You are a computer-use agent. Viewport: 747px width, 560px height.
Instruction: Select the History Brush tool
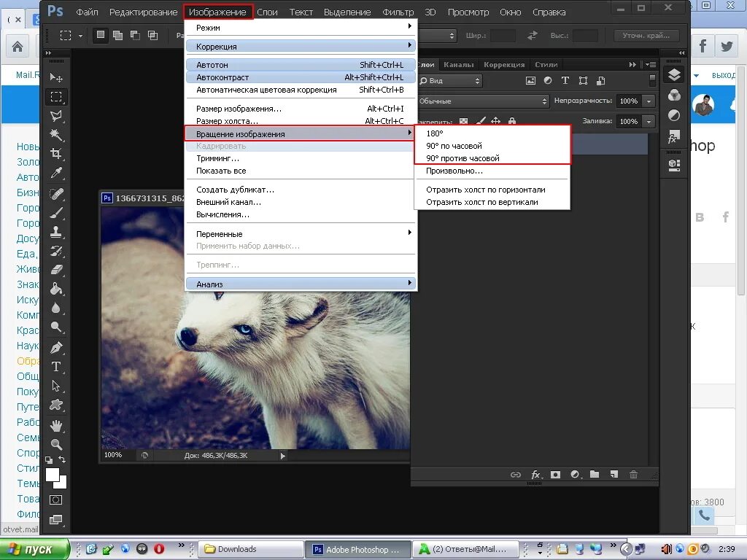click(x=56, y=251)
